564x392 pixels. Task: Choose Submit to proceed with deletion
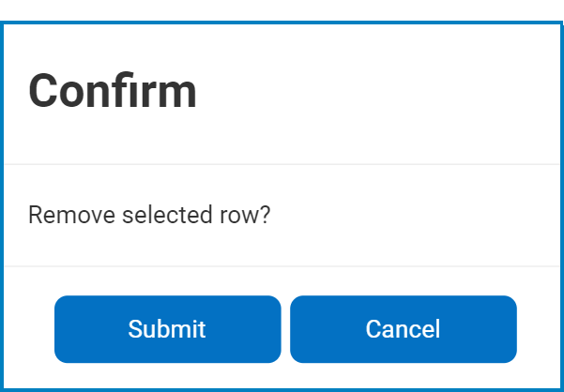pyautogui.click(x=167, y=329)
